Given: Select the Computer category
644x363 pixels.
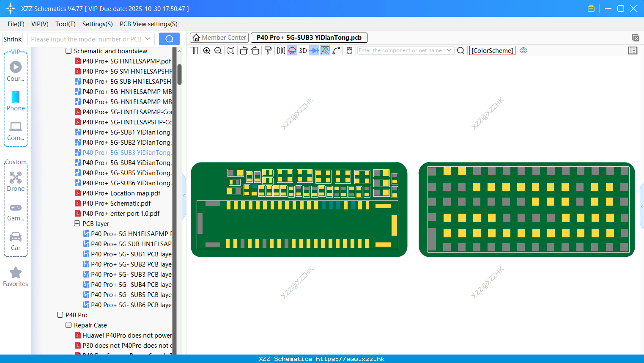Looking at the screenshot, I should [16, 131].
